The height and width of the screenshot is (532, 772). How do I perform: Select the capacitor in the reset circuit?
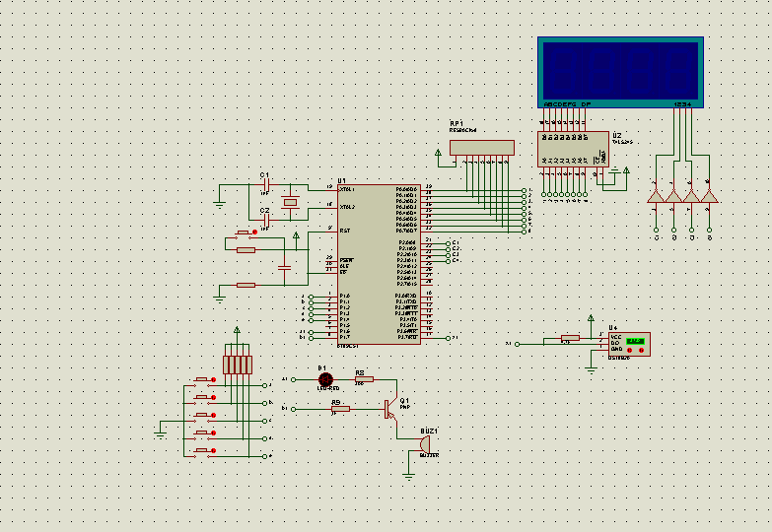pyautogui.click(x=285, y=268)
